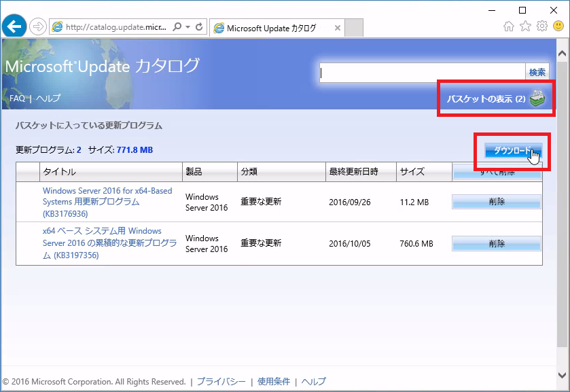Image resolution: width=570 pixels, height=392 pixels.
Task: Click the Microsoft Update カタログ page title
Action: 102,66
